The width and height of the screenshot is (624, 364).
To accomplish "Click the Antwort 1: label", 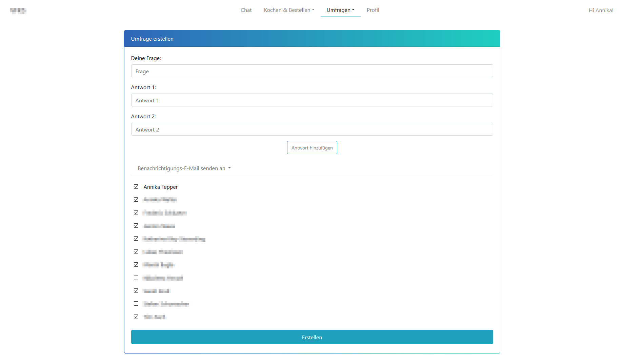I will [143, 87].
